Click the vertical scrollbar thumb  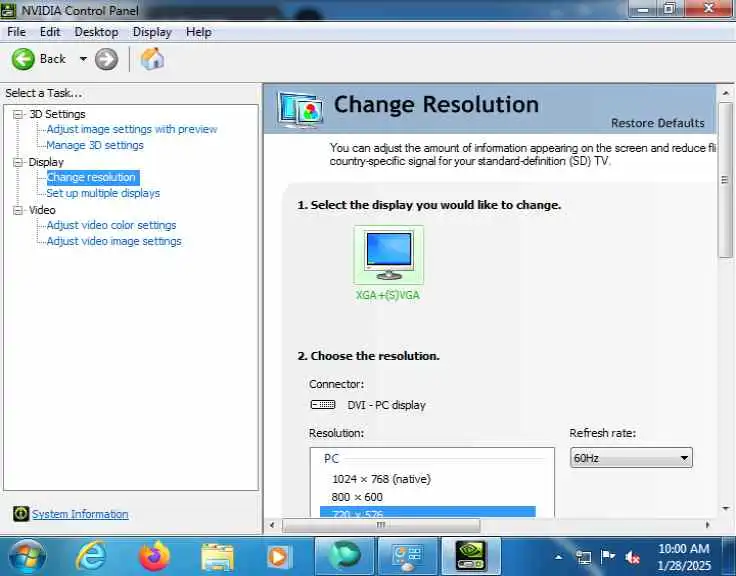click(x=726, y=180)
